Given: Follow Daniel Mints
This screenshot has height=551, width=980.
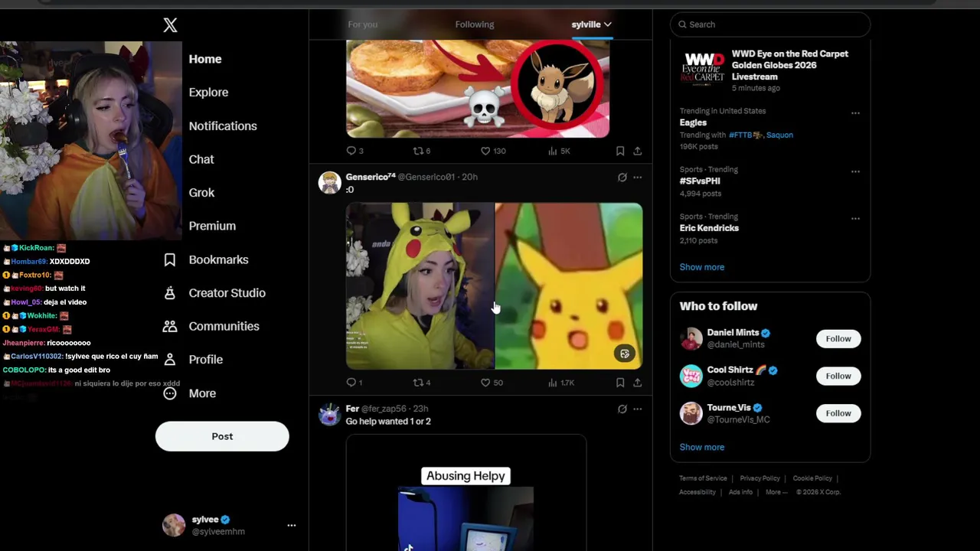Looking at the screenshot, I should (838, 339).
